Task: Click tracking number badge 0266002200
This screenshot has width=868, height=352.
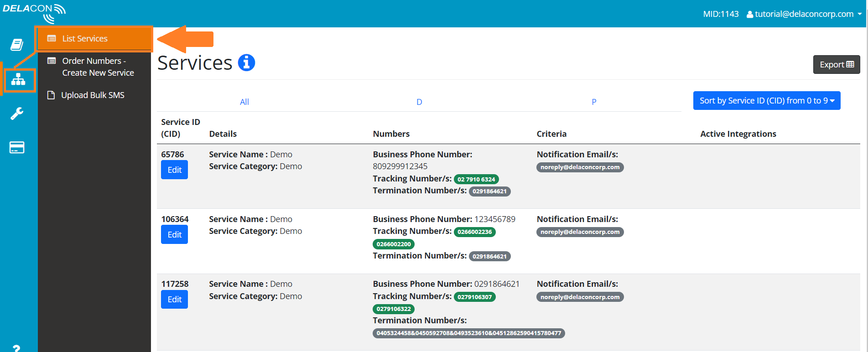Action: coord(394,244)
